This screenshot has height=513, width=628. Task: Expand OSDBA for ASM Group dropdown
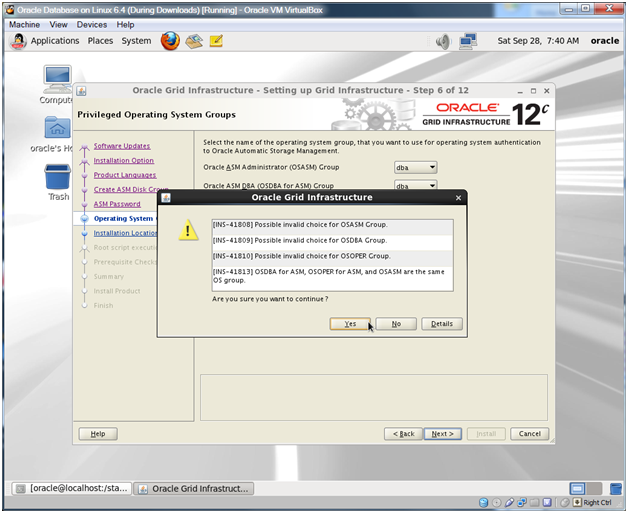coord(416,185)
